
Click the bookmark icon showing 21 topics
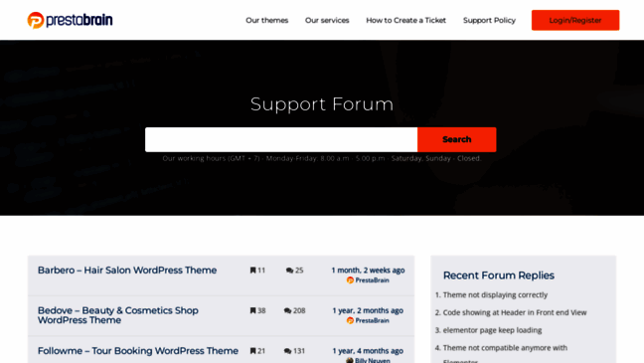(x=252, y=351)
